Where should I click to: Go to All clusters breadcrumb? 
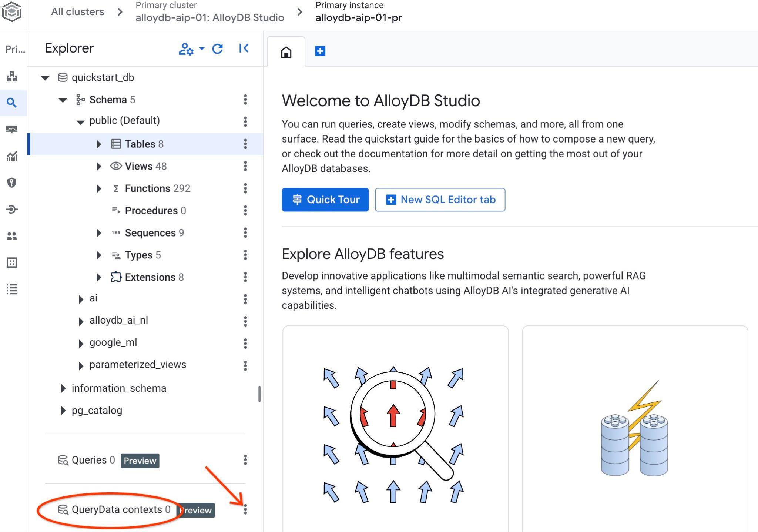(77, 12)
